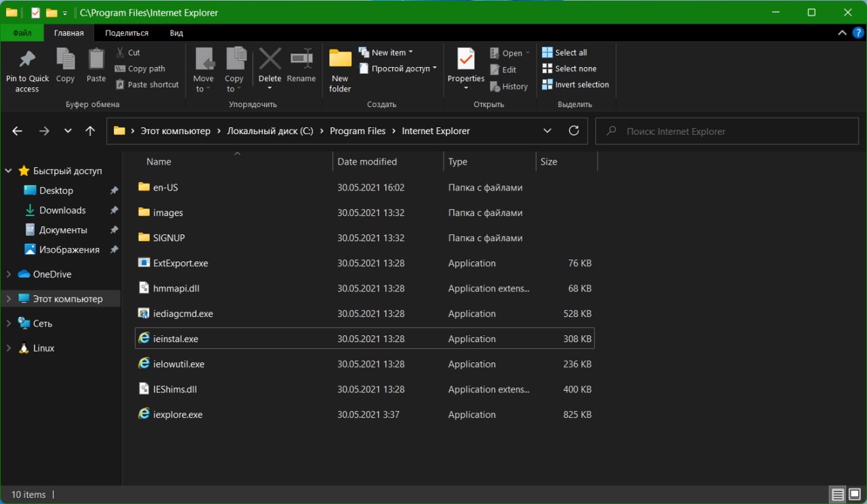867x504 pixels.
Task: Expand address bar history dropdown
Action: pos(547,131)
